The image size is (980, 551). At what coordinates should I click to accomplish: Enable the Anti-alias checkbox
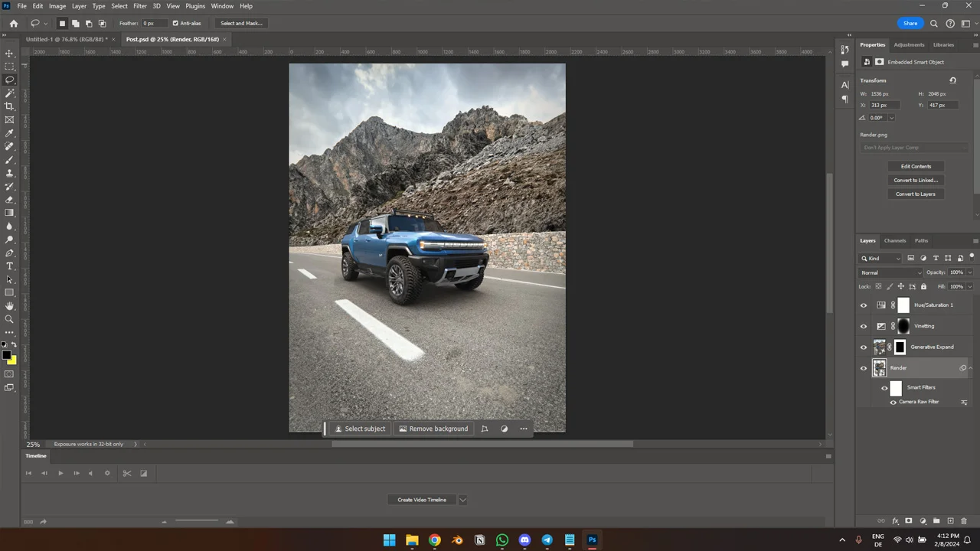pyautogui.click(x=175, y=23)
